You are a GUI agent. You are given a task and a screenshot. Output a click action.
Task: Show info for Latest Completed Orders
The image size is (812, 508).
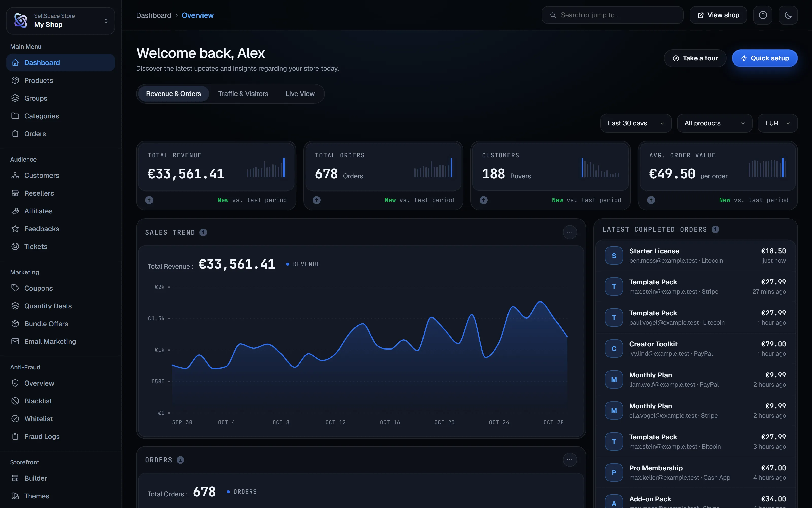pos(715,229)
